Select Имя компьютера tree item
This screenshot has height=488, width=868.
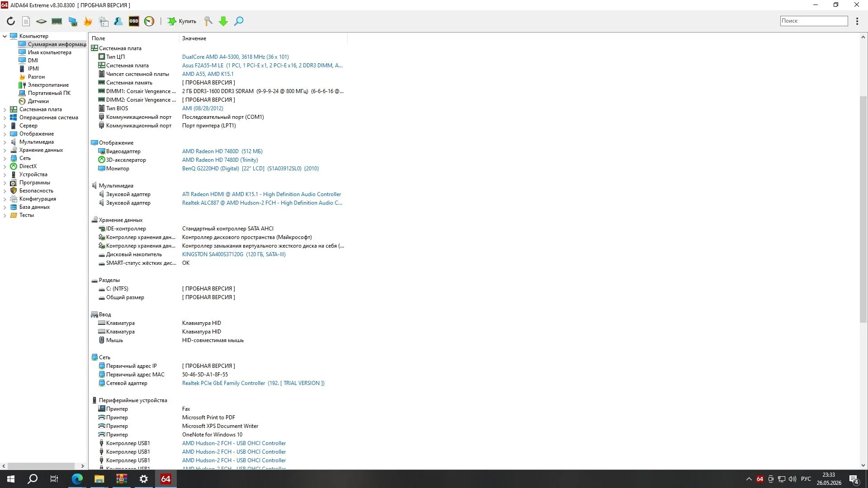[45, 52]
